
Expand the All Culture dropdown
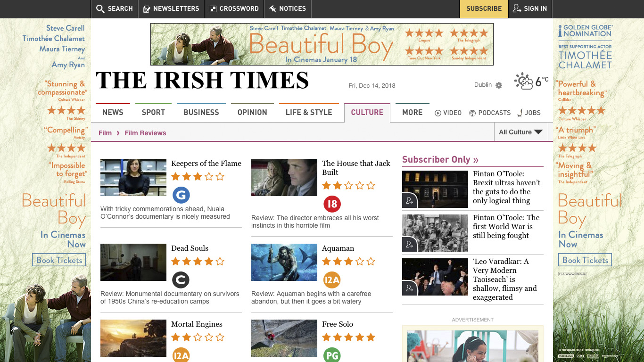521,132
